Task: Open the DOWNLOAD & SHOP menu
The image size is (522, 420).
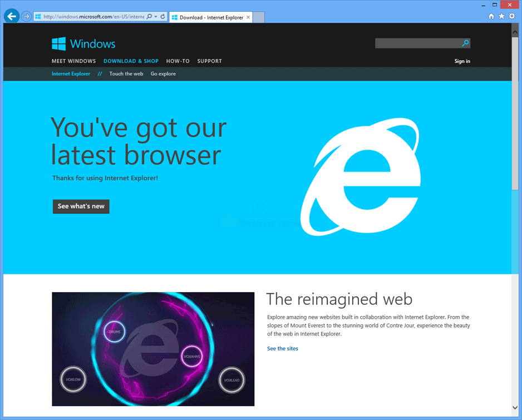Action: pyautogui.click(x=131, y=61)
